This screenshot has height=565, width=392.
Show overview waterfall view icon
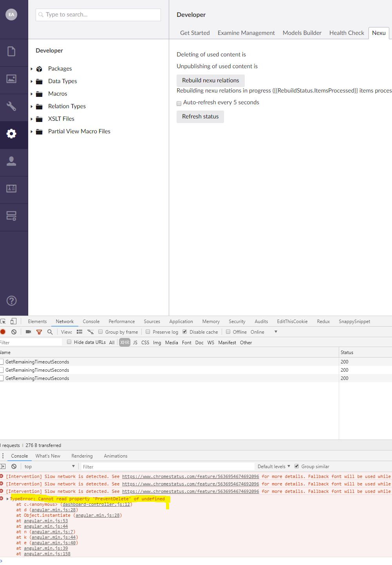[x=90, y=332]
